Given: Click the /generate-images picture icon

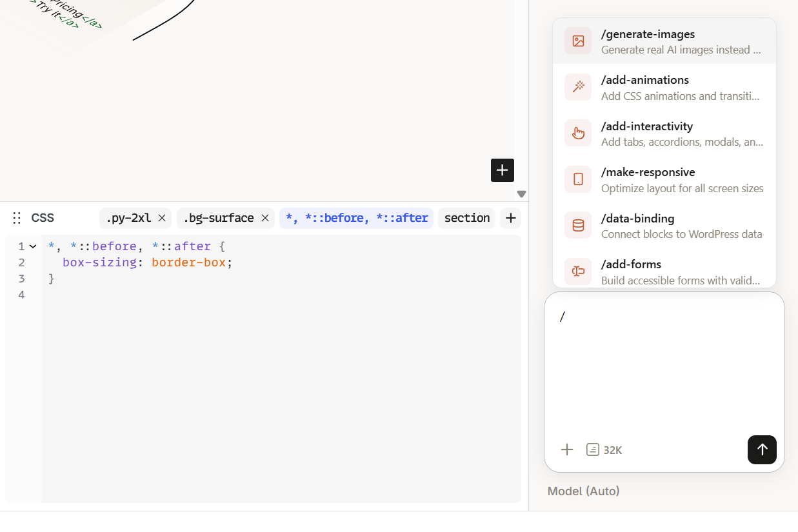Looking at the screenshot, I should click(578, 41).
